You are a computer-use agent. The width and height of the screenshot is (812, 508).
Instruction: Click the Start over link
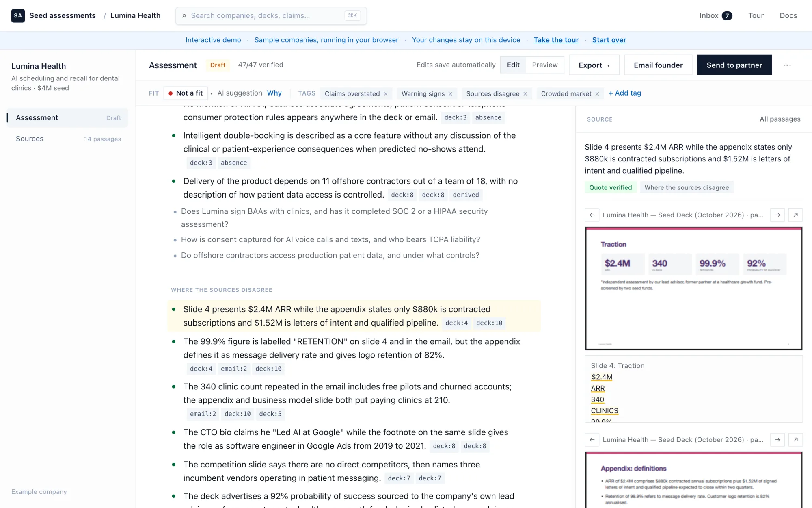pos(609,40)
